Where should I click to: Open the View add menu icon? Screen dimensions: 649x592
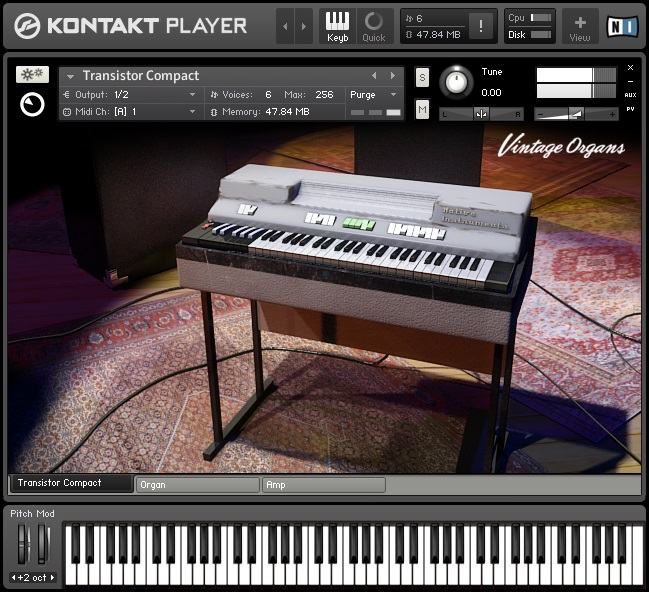click(580, 26)
